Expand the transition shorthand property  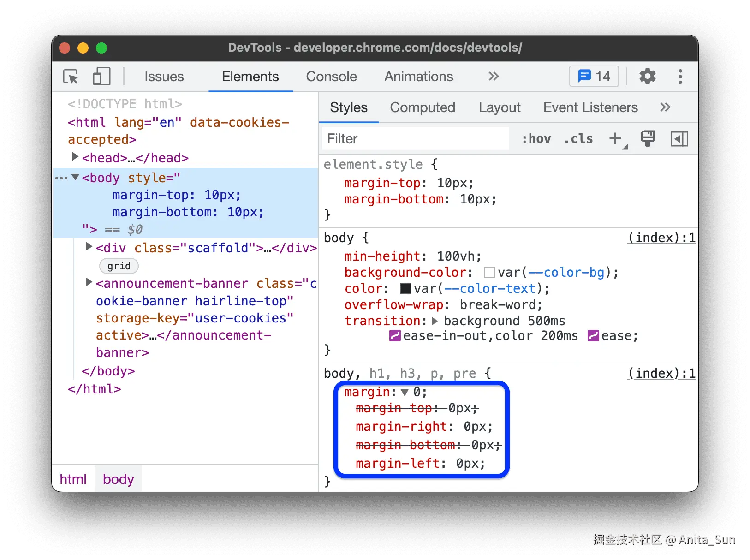pos(435,321)
